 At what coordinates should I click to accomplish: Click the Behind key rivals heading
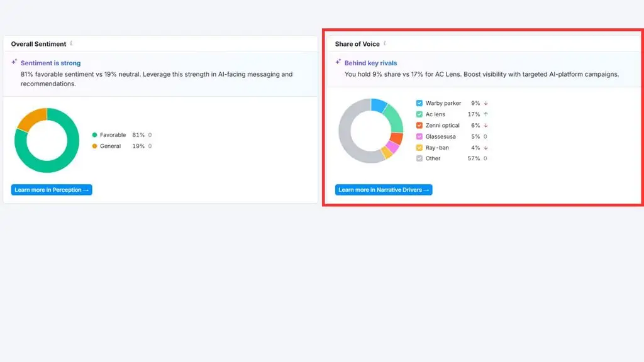(x=371, y=63)
